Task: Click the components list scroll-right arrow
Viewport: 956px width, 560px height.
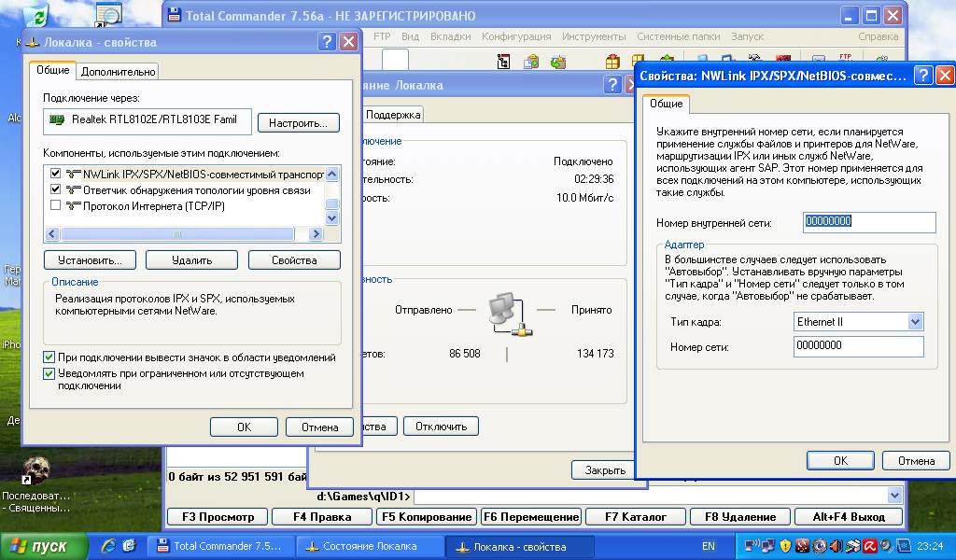Action: click(316, 234)
